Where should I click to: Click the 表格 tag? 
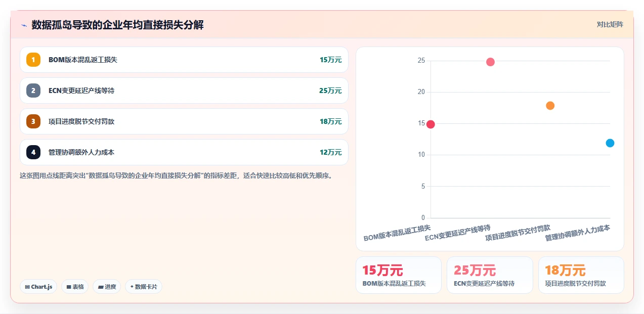click(75, 287)
